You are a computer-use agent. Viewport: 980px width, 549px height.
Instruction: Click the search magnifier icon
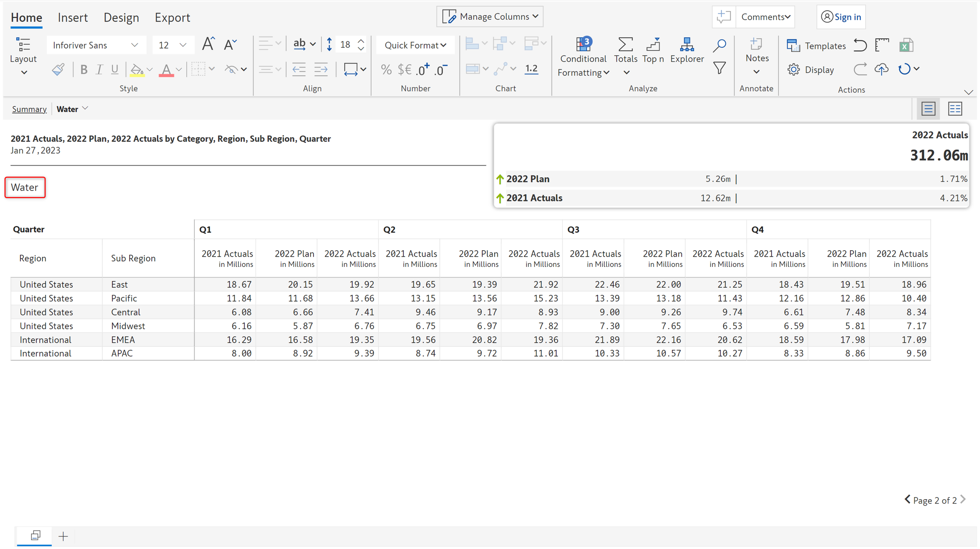[x=719, y=45]
